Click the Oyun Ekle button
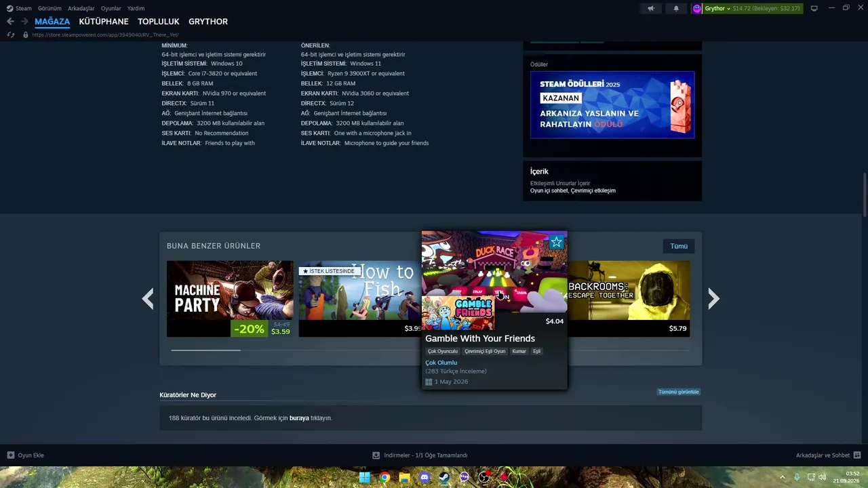This screenshot has width=868, height=488. click(x=25, y=455)
